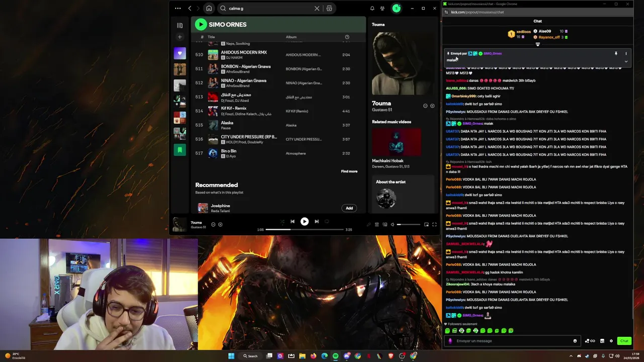644x362 pixels.
Task: Toggle the lyrics microphone icon
Action: click(x=368, y=225)
